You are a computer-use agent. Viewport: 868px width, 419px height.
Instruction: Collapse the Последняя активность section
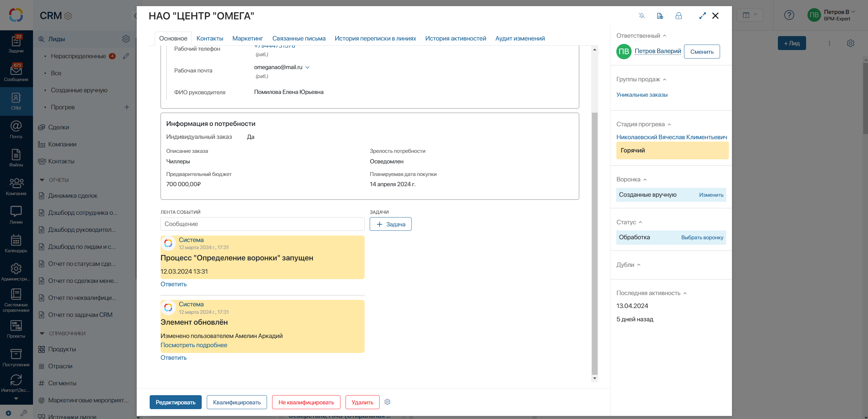[x=685, y=293]
